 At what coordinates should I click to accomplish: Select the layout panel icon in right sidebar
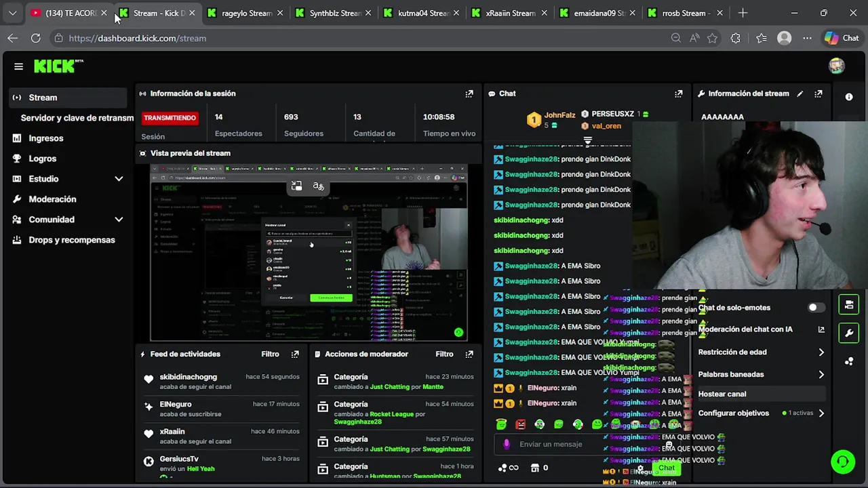(x=849, y=304)
